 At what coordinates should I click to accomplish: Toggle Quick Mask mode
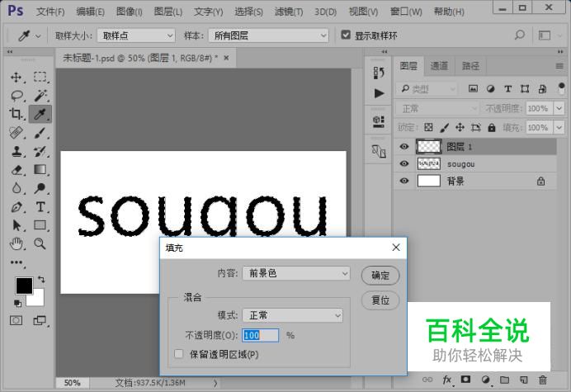[x=16, y=320]
